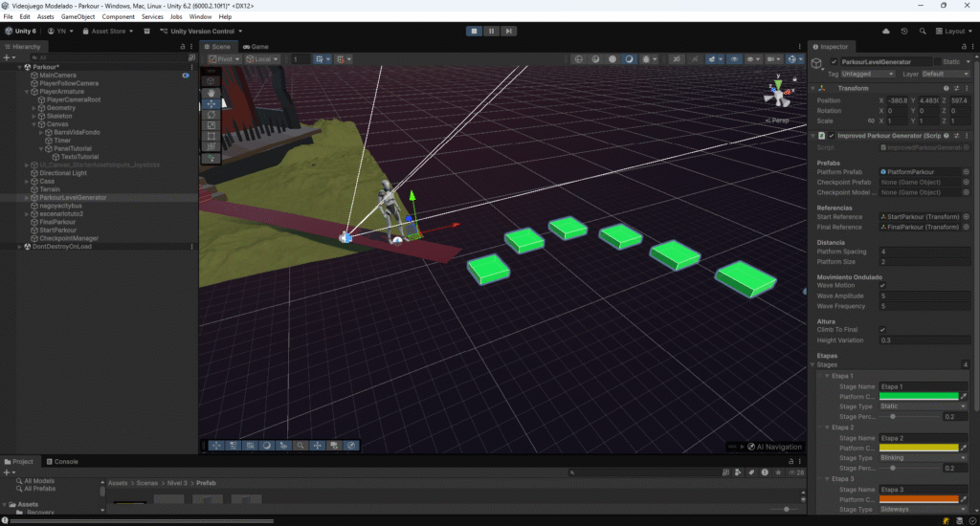Select the Rect transform tool
The height and width of the screenshot is (526, 980).
click(212, 136)
